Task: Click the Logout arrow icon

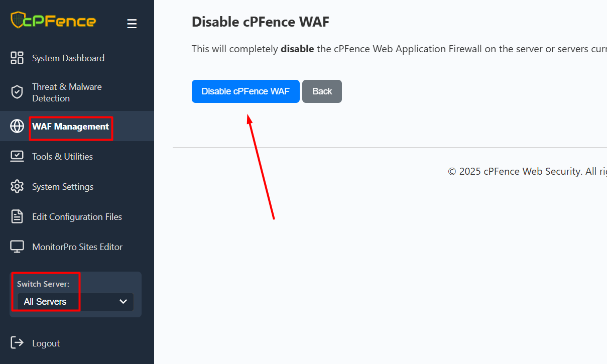Action: point(17,343)
